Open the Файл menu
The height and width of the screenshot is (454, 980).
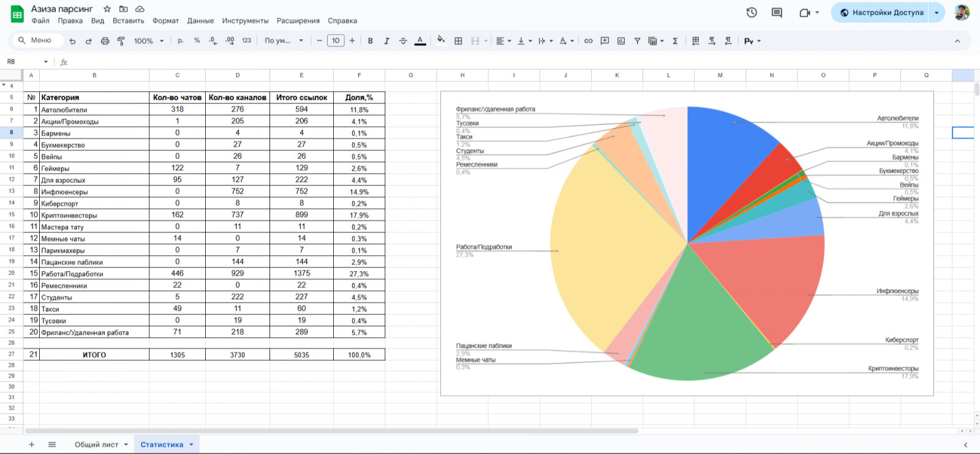(40, 21)
